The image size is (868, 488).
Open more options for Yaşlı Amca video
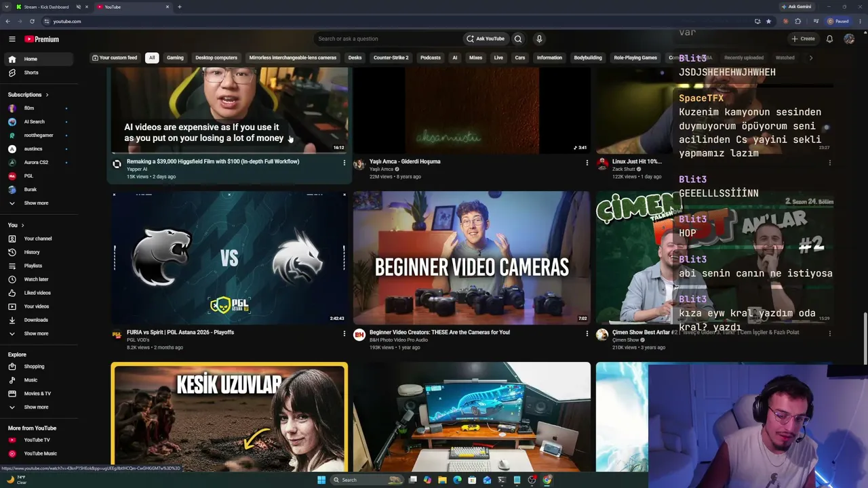click(x=587, y=163)
